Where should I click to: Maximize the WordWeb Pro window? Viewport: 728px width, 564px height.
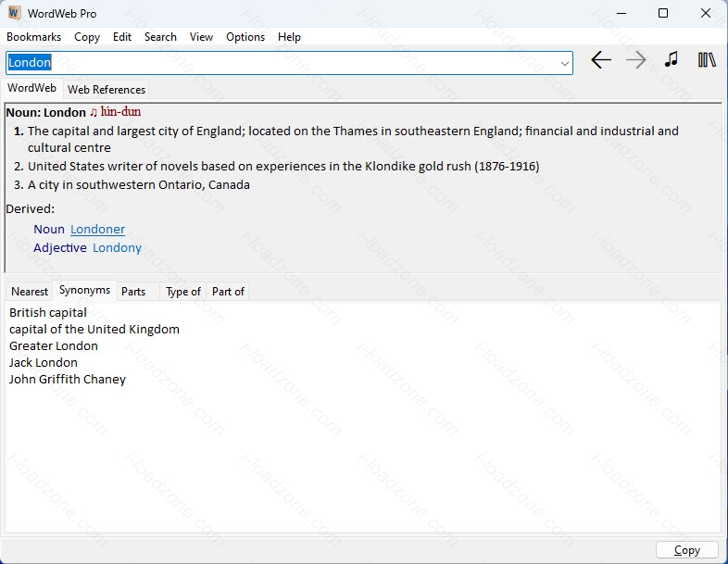tap(663, 13)
